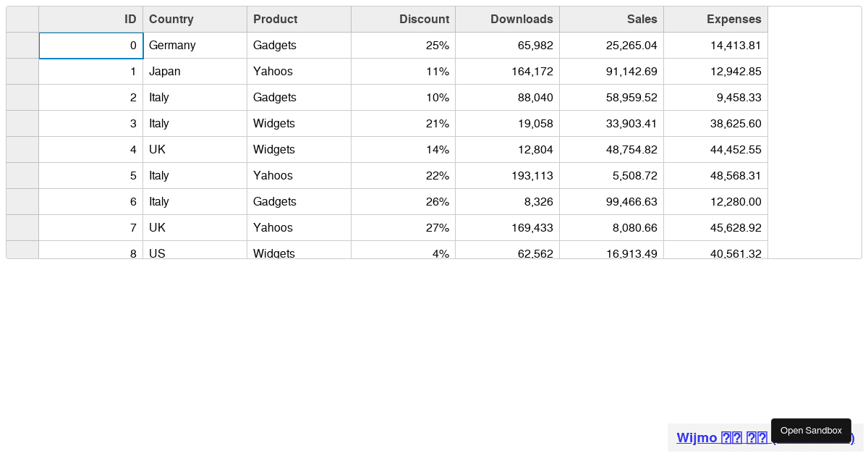Select the 58,959.52 sales cell
The height and width of the screenshot is (456, 868).
[611, 98]
